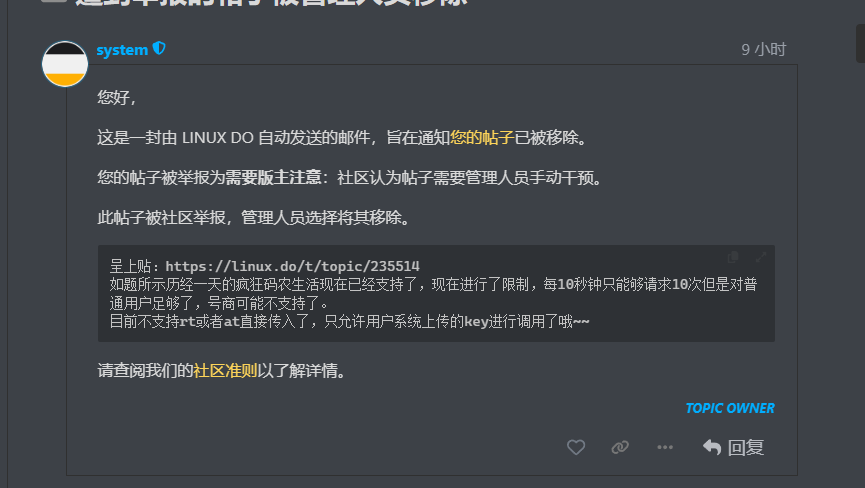Like the system post with the heart icon
This screenshot has height=488, width=865.
(x=575, y=447)
